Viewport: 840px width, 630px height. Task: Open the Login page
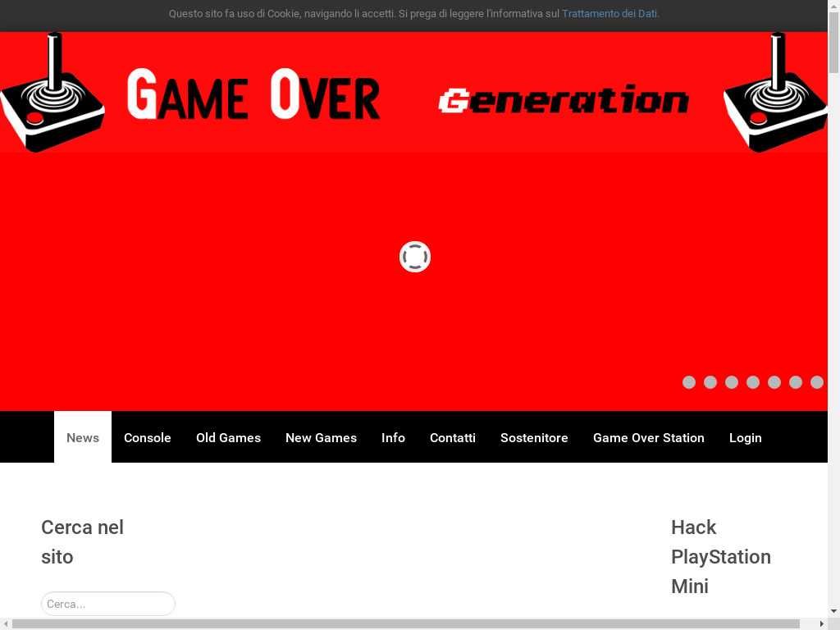(x=745, y=437)
